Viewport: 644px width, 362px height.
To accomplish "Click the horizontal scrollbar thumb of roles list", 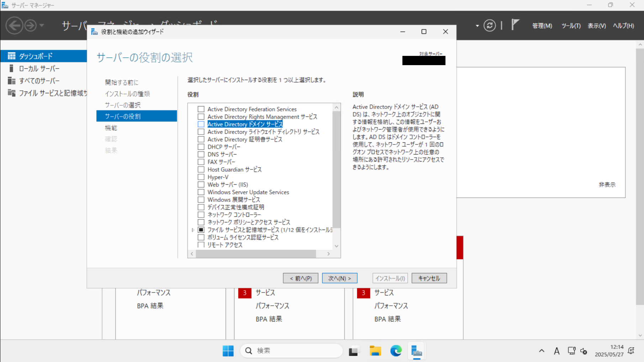I will (256, 254).
